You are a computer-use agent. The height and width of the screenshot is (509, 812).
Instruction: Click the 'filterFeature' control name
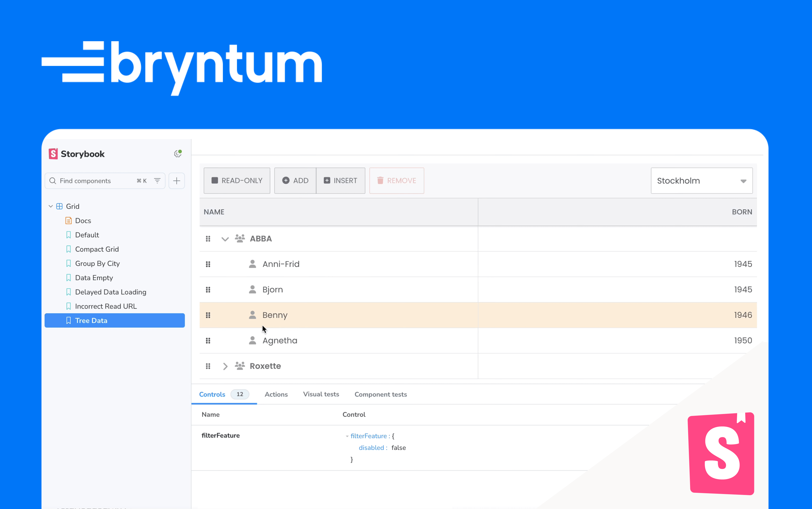221,436
